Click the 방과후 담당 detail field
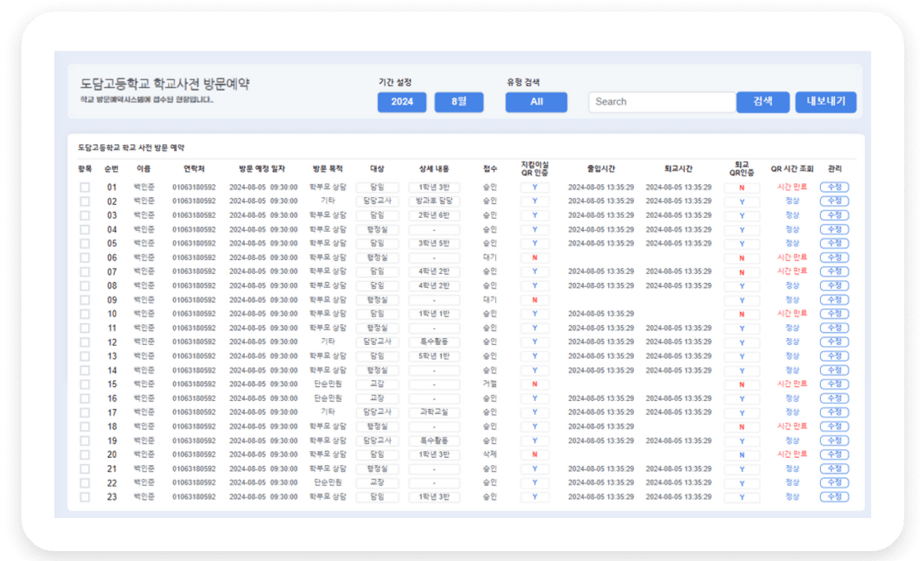The height and width of the screenshot is (561, 924). click(434, 201)
